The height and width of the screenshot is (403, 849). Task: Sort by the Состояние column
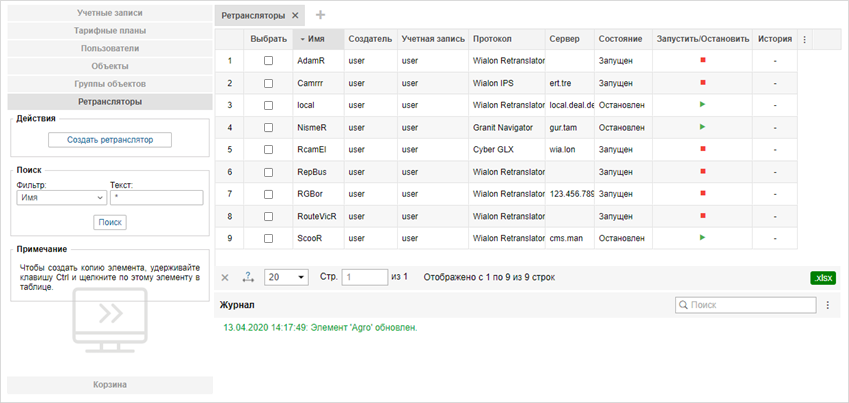click(623, 39)
